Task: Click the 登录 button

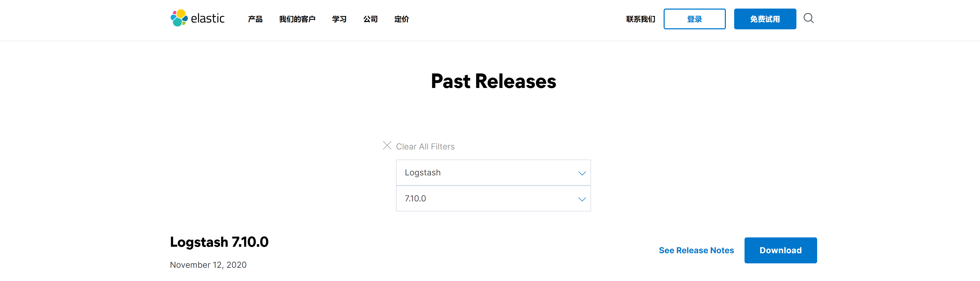Action: tap(694, 19)
